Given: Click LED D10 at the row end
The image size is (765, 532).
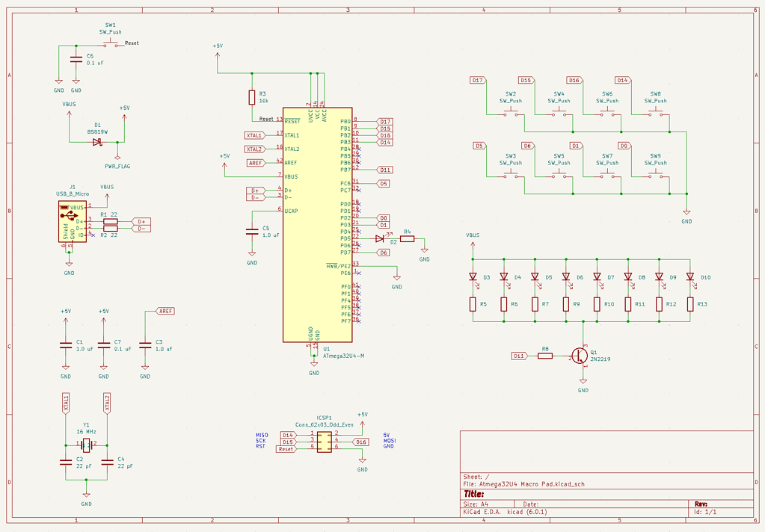Looking at the screenshot, I should 692,276.
